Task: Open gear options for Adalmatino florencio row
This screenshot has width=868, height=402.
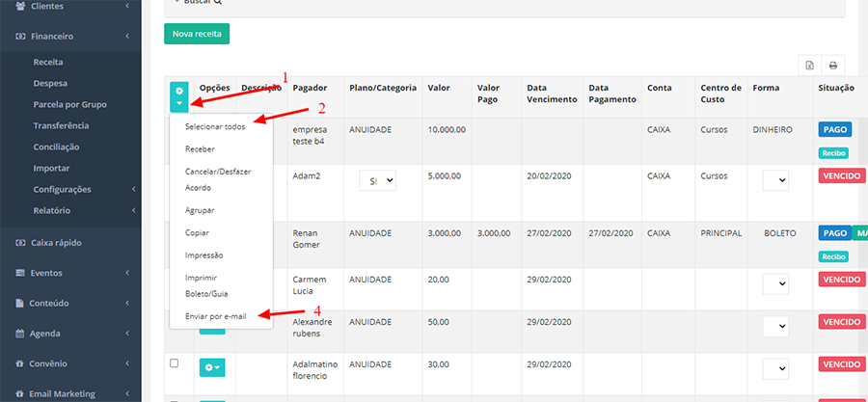Action: pos(211,367)
